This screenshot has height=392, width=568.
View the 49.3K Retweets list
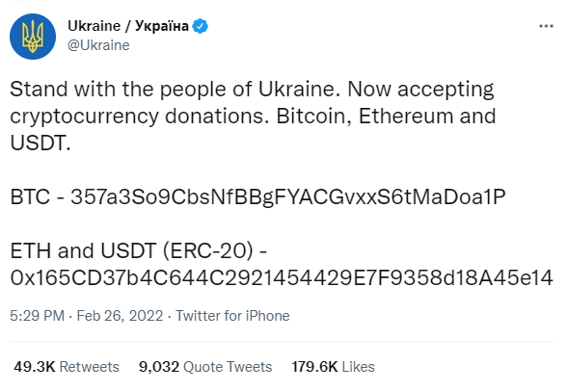(x=67, y=367)
